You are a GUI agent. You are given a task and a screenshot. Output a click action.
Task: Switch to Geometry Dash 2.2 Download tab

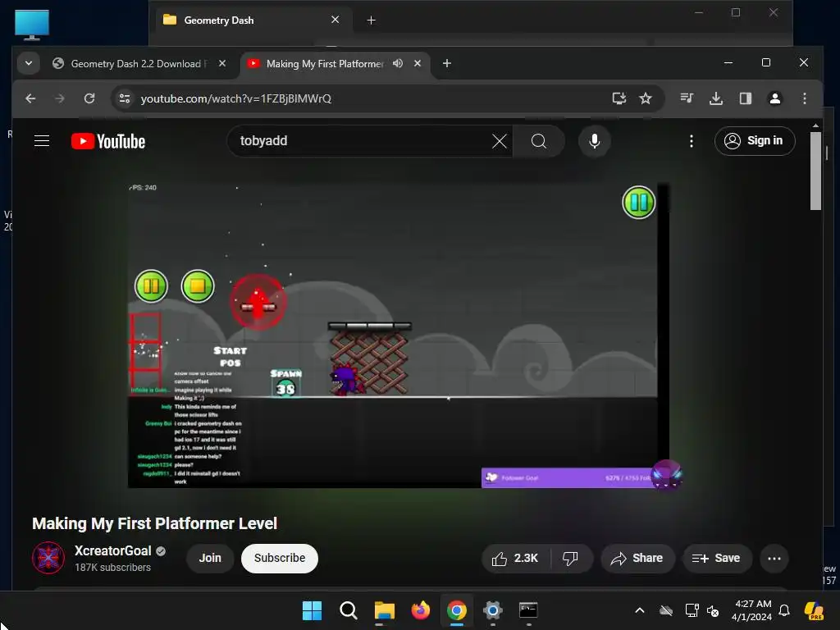pyautogui.click(x=139, y=64)
